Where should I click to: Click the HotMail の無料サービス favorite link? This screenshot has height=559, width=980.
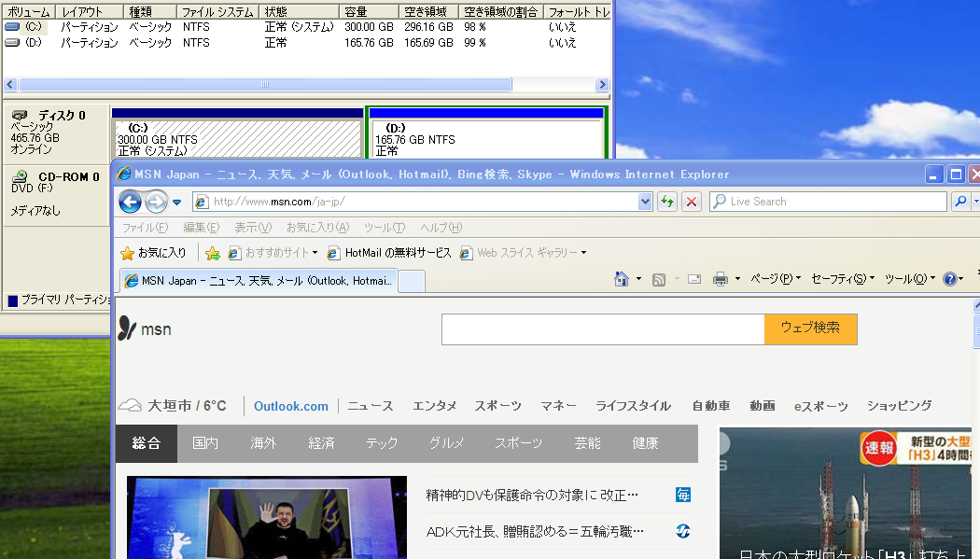[389, 252]
